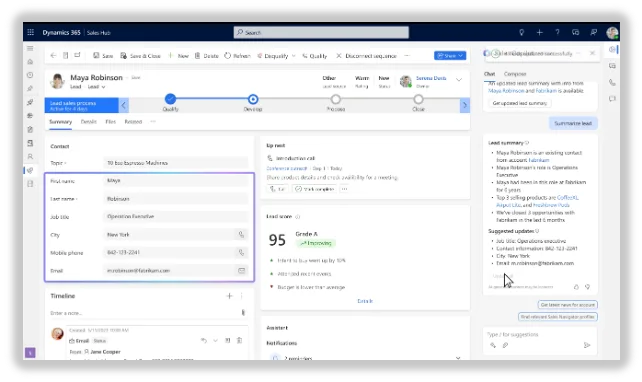Select the Develop stage circle
The image size is (642, 382).
[x=253, y=99]
